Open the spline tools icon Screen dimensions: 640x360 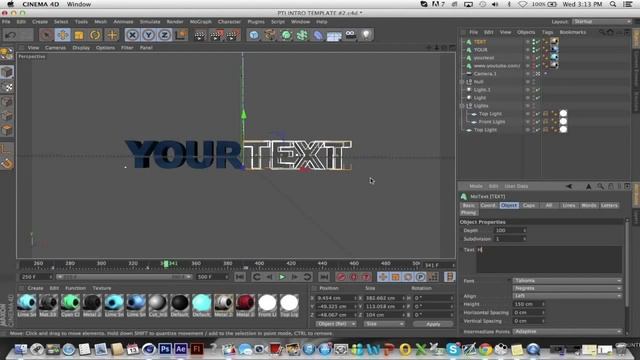point(270,36)
